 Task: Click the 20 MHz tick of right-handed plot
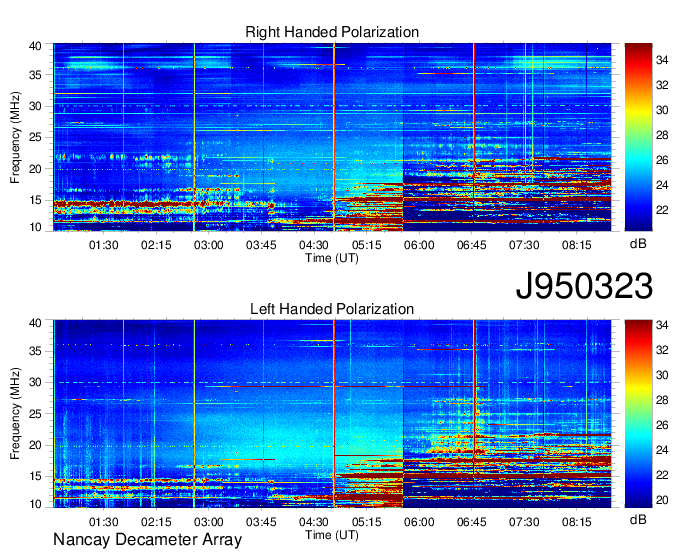tap(36, 169)
